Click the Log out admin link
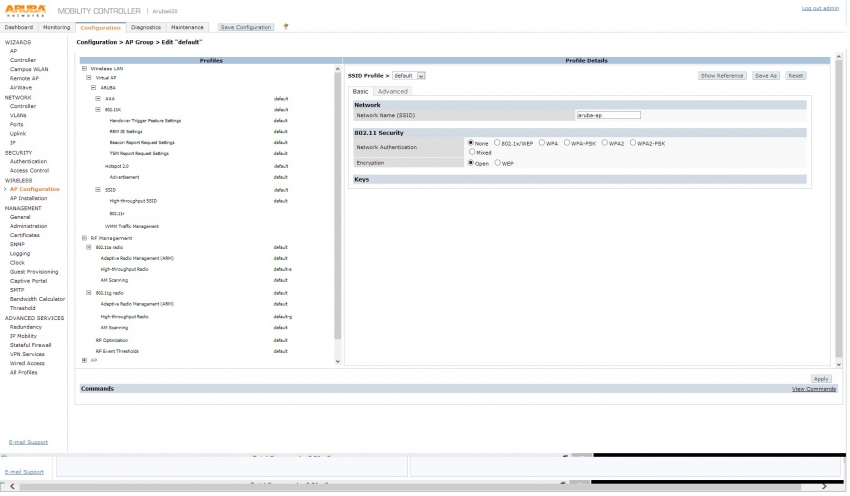 click(x=820, y=8)
